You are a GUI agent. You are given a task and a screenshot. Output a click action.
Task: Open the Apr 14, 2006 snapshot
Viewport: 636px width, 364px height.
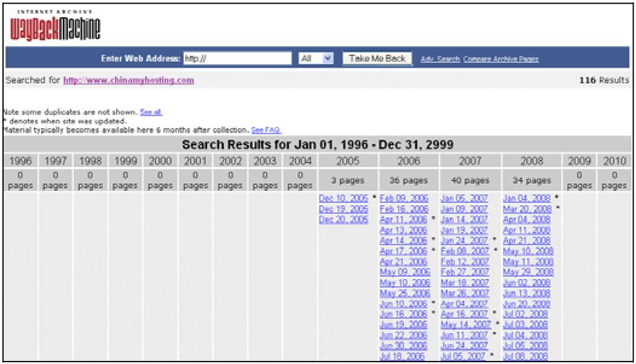tap(404, 241)
